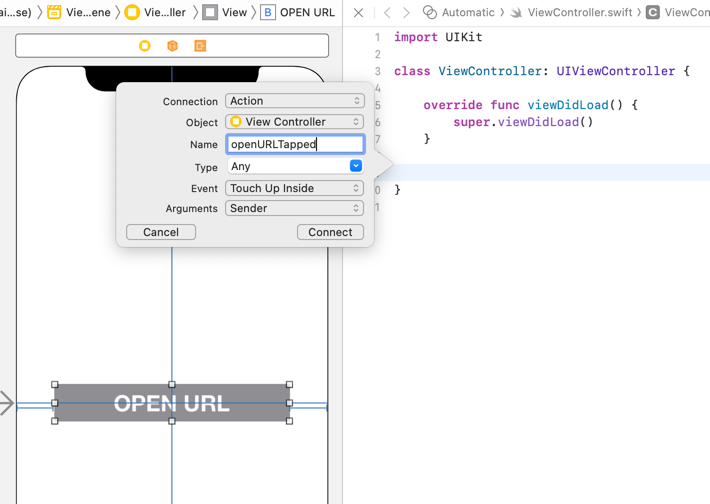
Task: Click the B button icon in breadcrumb
Action: coord(268,12)
